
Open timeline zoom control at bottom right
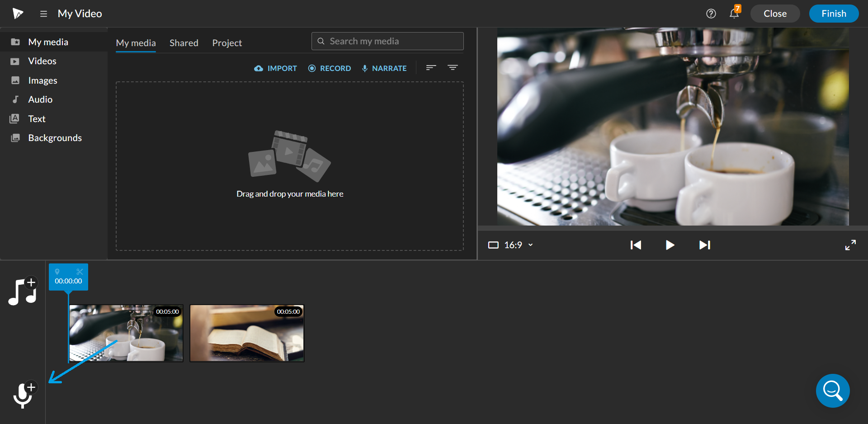tap(832, 391)
